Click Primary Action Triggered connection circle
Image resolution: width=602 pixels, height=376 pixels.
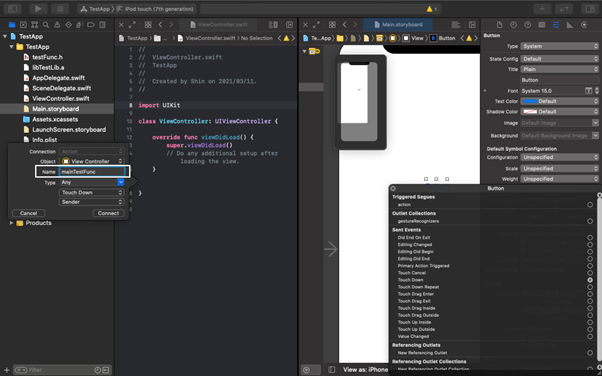590,266
